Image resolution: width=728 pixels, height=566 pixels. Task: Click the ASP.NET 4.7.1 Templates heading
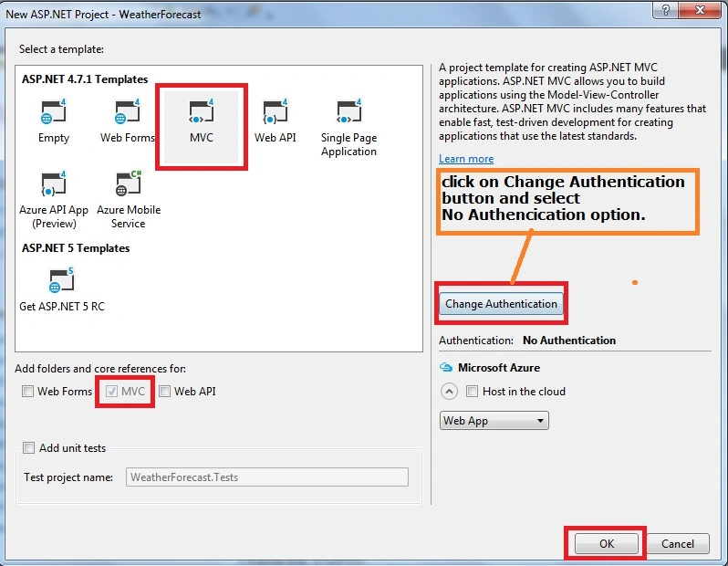[x=85, y=79]
